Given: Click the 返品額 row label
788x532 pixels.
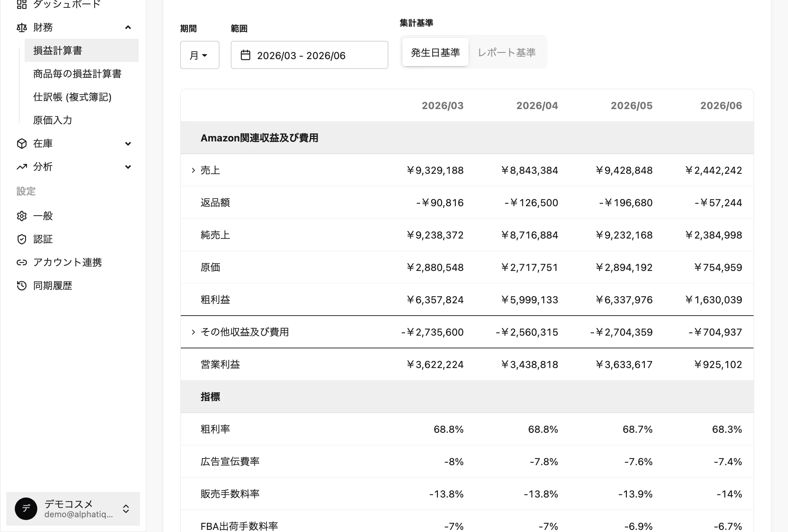Looking at the screenshot, I should [x=215, y=203].
